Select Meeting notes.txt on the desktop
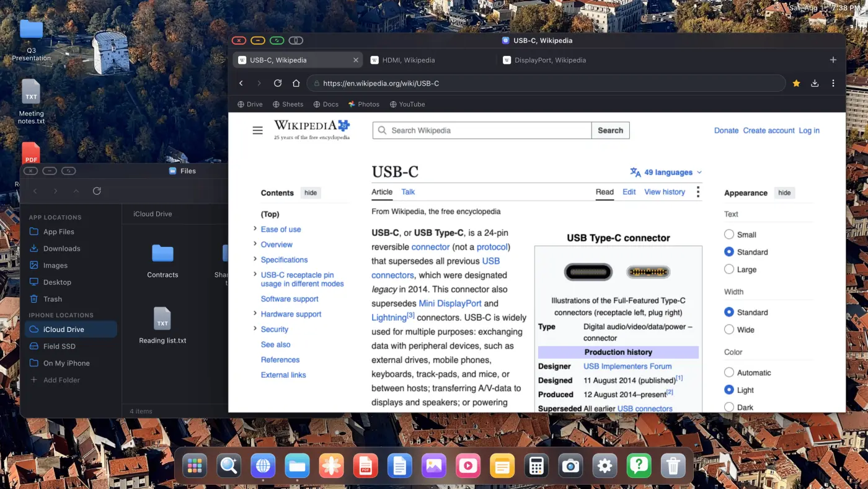 tap(31, 101)
